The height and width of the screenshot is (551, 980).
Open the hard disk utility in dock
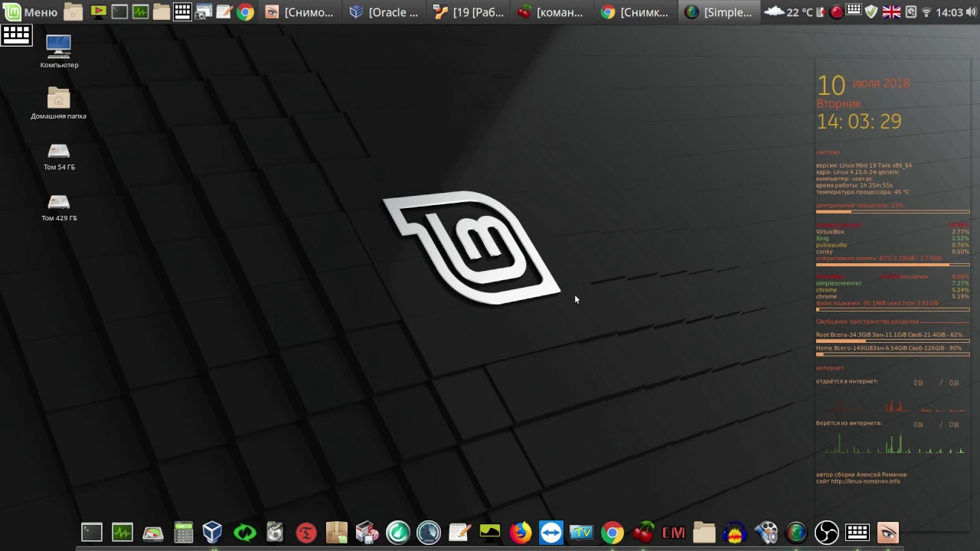(x=275, y=532)
